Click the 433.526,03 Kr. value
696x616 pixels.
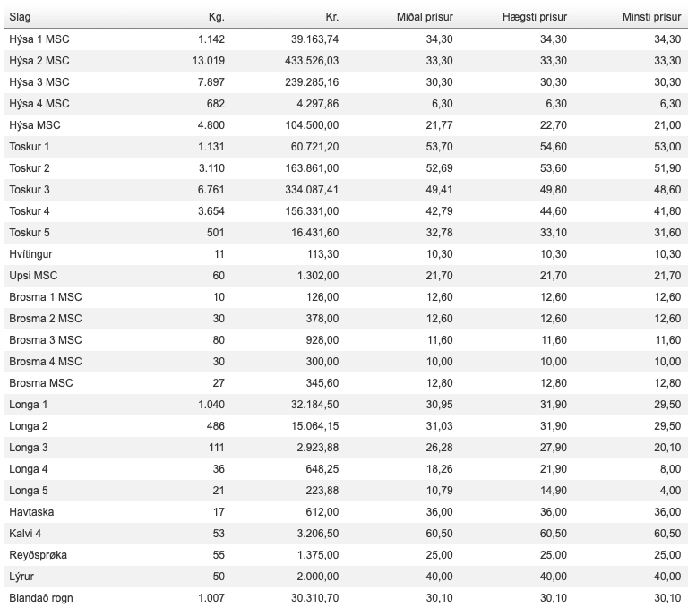(x=308, y=61)
